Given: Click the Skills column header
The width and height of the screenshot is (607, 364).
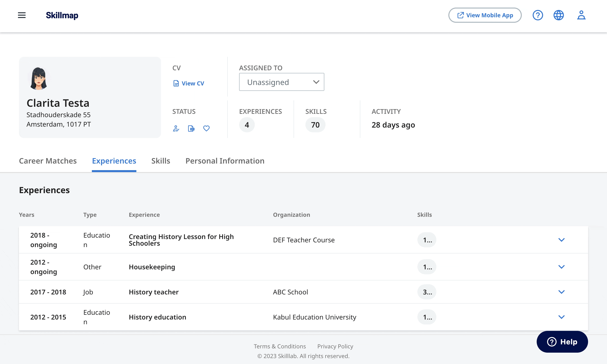Looking at the screenshot, I should click(424, 215).
